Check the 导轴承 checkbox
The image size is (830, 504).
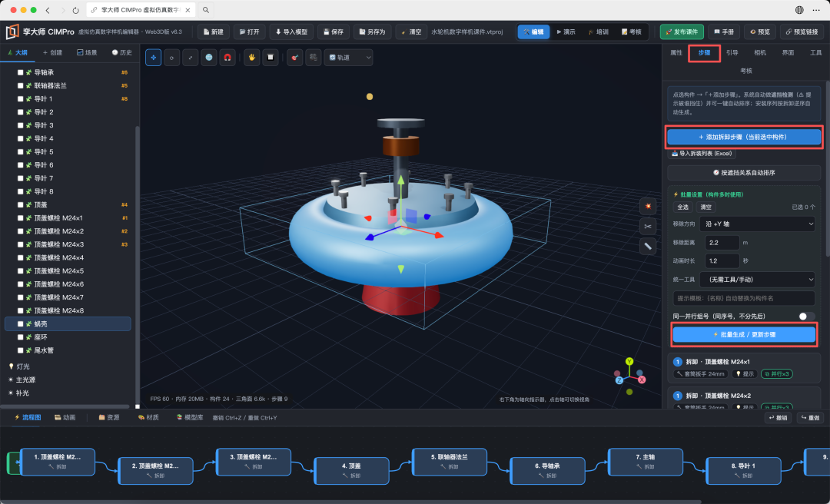(x=20, y=72)
